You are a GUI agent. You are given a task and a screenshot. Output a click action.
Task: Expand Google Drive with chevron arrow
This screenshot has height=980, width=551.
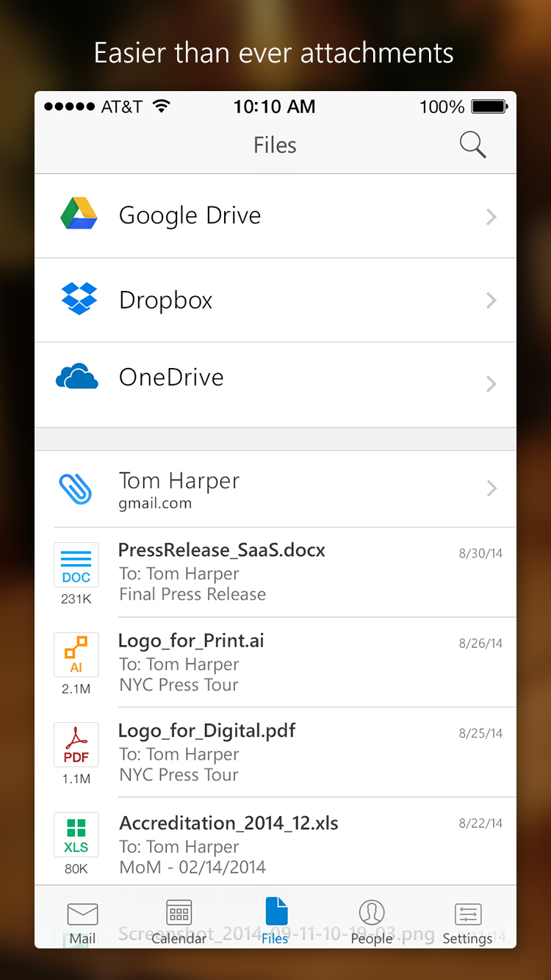(x=491, y=217)
